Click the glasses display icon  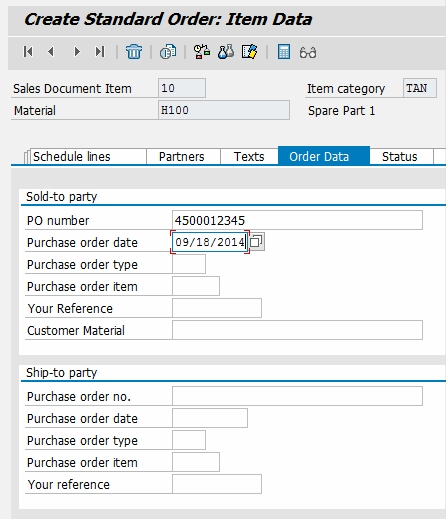(x=308, y=53)
